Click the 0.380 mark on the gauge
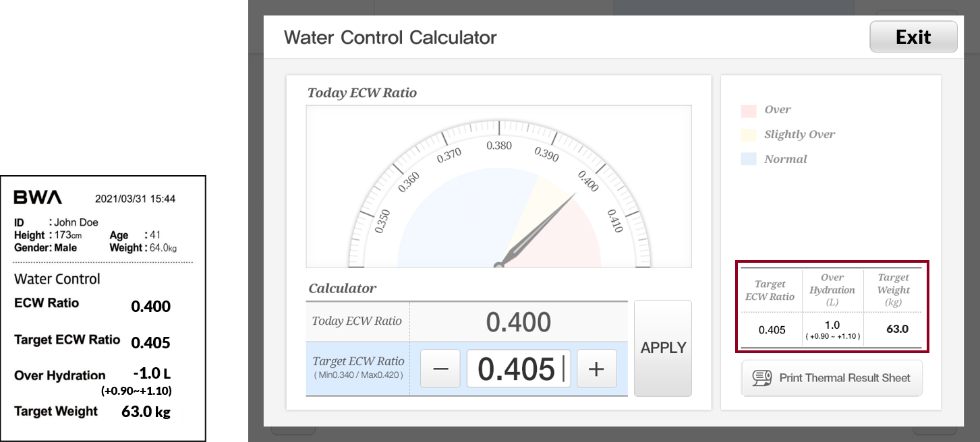This screenshot has height=442, width=980. tap(499, 145)
